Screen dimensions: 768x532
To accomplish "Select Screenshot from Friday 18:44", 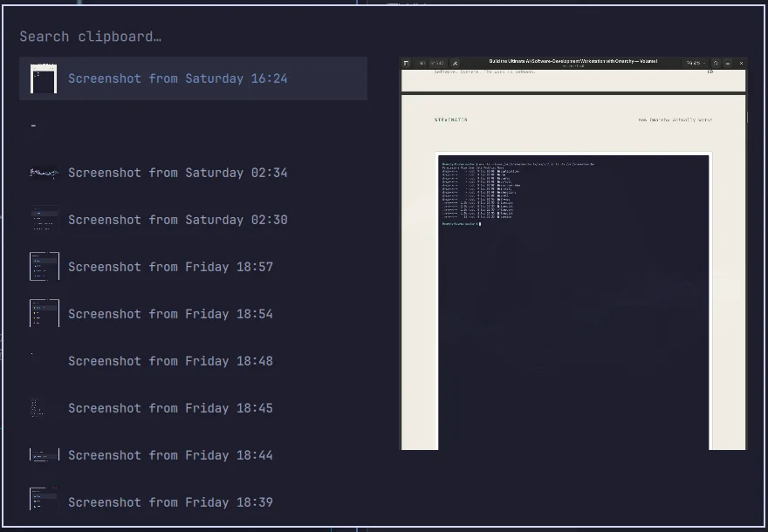I will [193, 455].
